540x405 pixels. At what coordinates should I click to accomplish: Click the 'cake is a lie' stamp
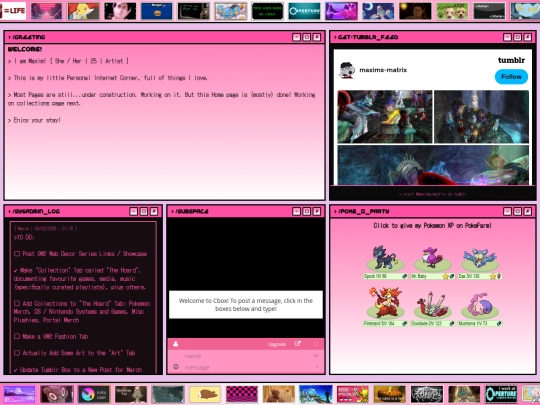point(390,394)
